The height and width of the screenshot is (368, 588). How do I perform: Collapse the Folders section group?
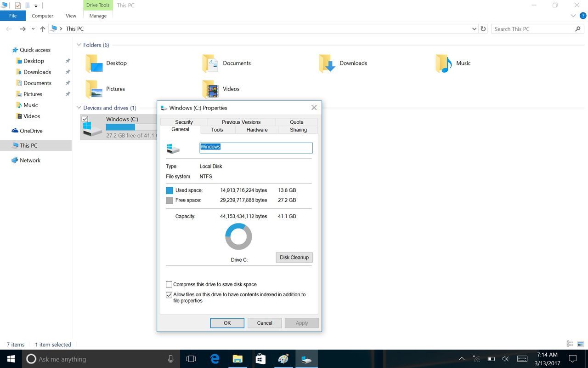pyautogui.click(x=79, y=45)
